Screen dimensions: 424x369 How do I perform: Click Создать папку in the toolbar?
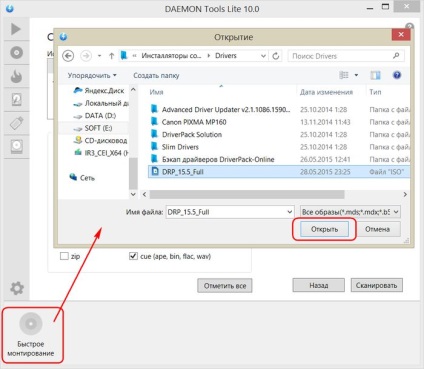point(156,76)
